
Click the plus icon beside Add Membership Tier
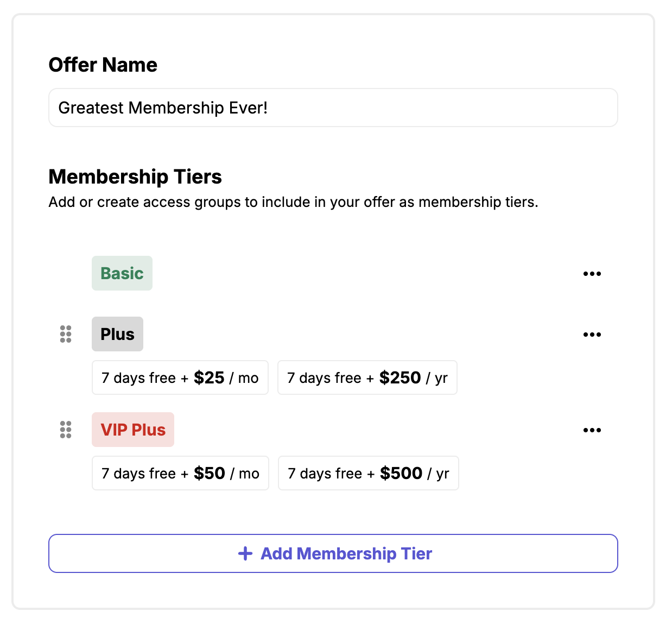point(245,553)
